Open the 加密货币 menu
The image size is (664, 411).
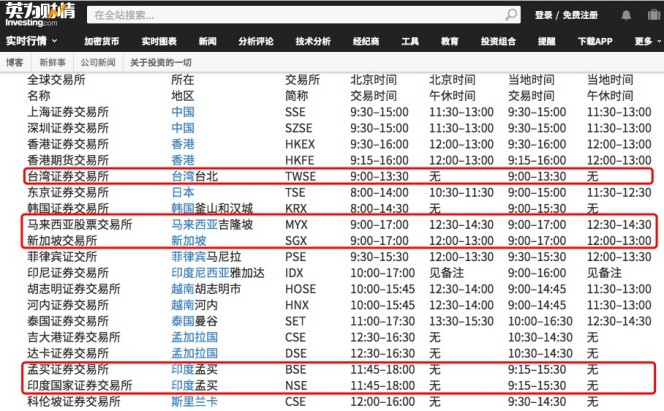coord(102,41)
